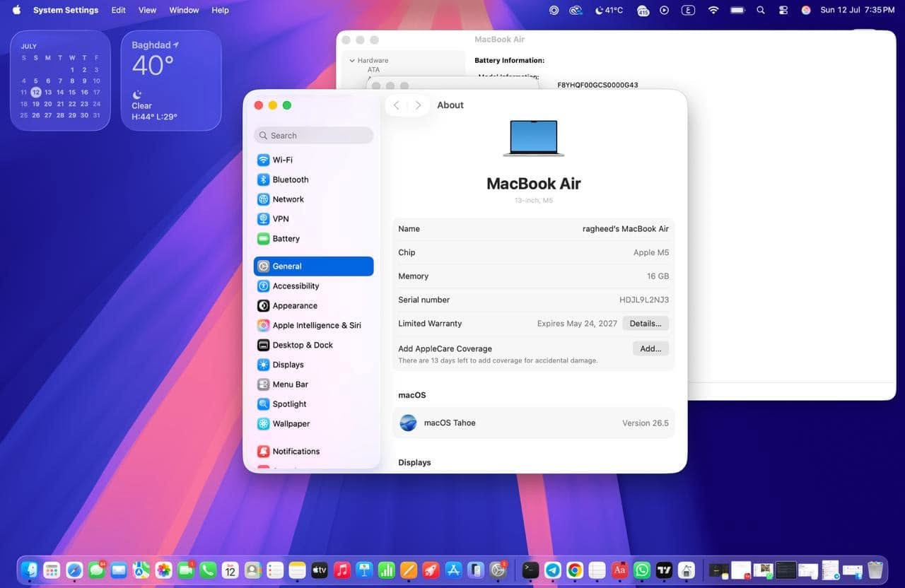
Task: Click the macOS Tahoe icon
Action: pos(408,423)
